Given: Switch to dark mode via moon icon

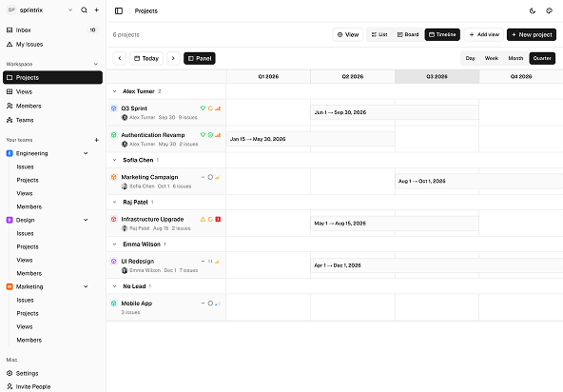Looking at the screenshot, I should tap(533, 10).
